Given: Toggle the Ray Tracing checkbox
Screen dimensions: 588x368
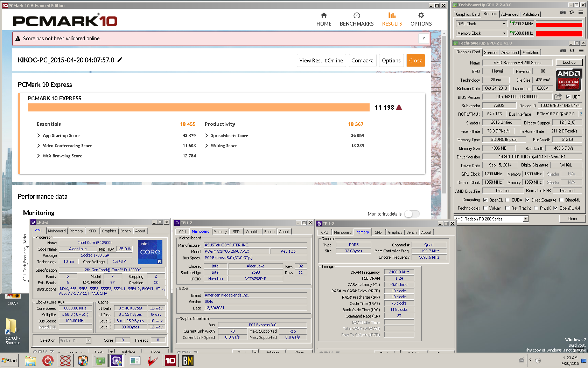Looking at the screenshot, I should [x=507, y=208].
